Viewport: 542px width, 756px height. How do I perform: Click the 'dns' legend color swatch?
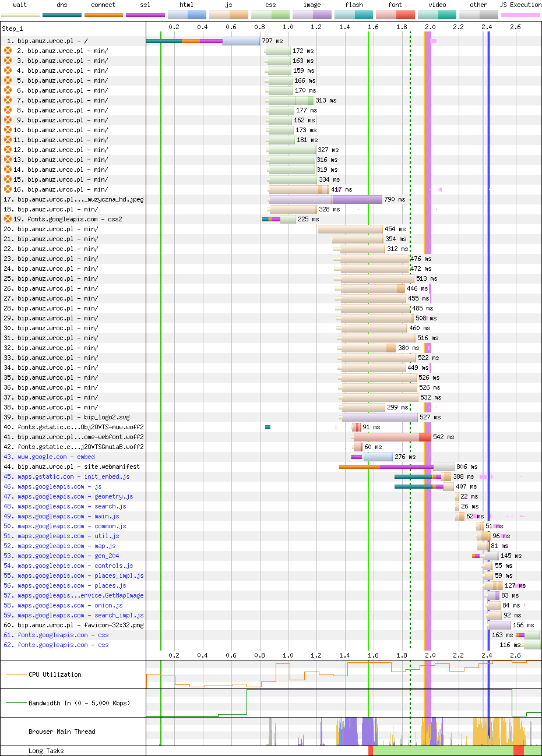62,14
